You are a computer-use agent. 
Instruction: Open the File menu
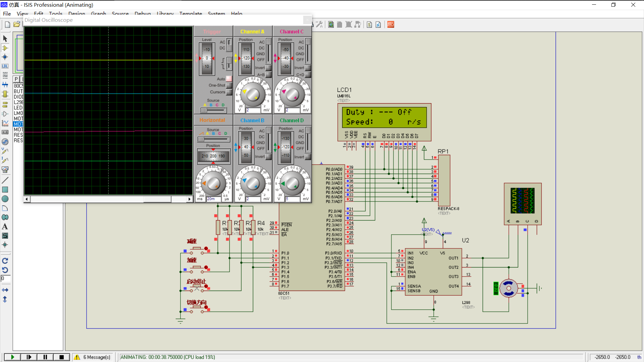coord(7,14)
